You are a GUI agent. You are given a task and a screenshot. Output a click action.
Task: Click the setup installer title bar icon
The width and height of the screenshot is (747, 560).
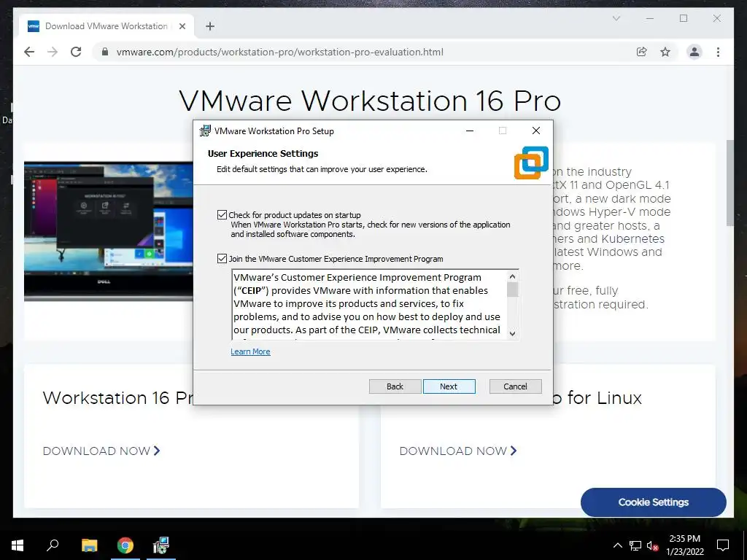pyautogui.click(x=205, y=131)
